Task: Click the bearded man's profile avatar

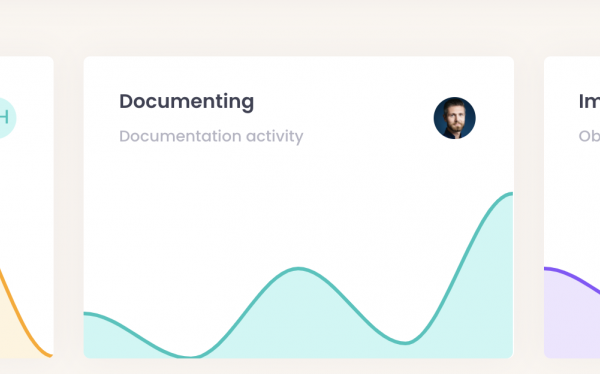Action: pos(455,118)
